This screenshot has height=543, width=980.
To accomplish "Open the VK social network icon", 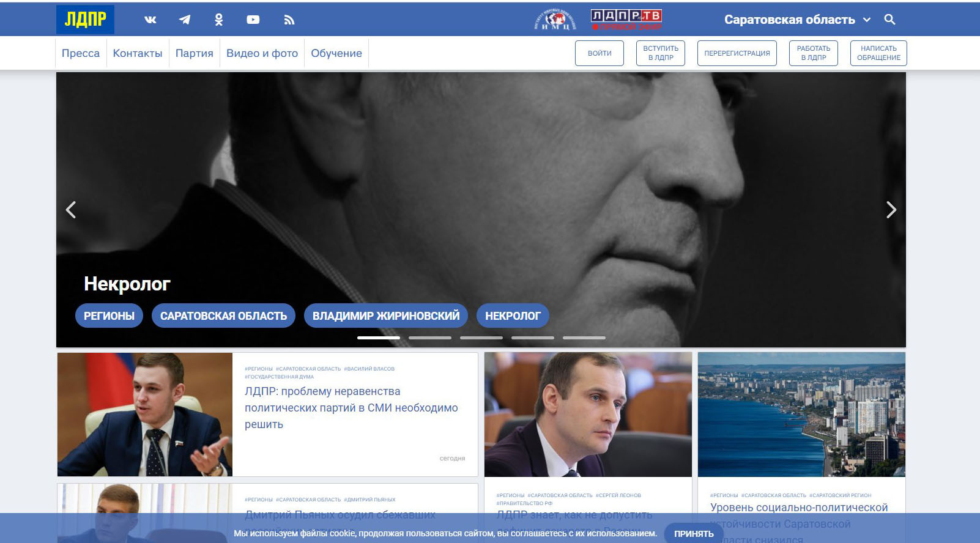I will tap(150, 20).
